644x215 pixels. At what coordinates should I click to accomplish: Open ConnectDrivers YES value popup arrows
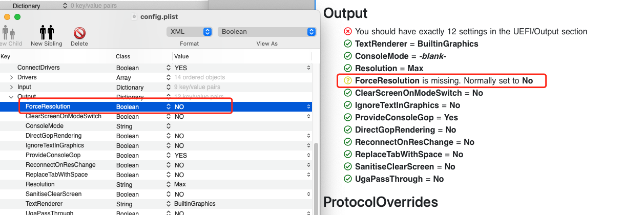coord(308,68)
